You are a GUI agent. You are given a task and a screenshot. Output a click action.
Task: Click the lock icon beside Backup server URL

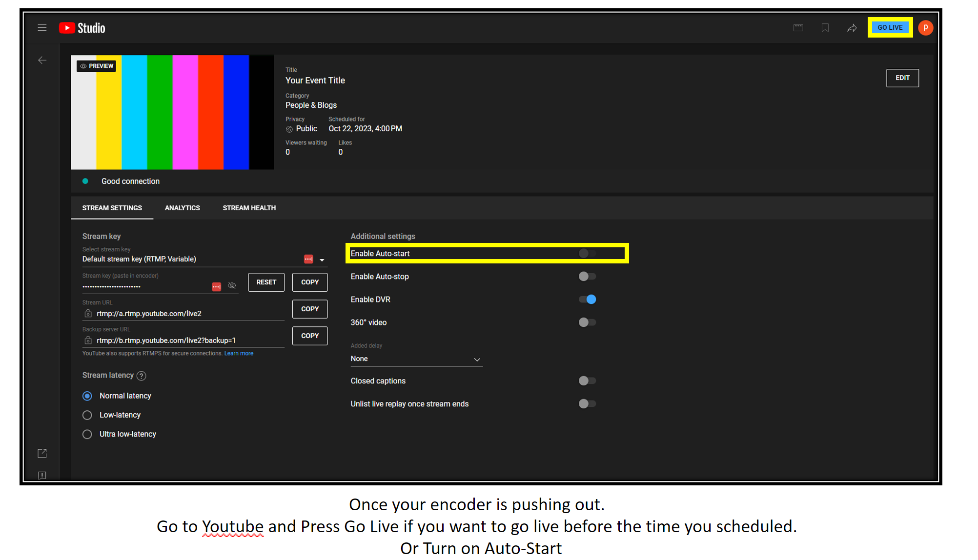[x=88, y=340]
